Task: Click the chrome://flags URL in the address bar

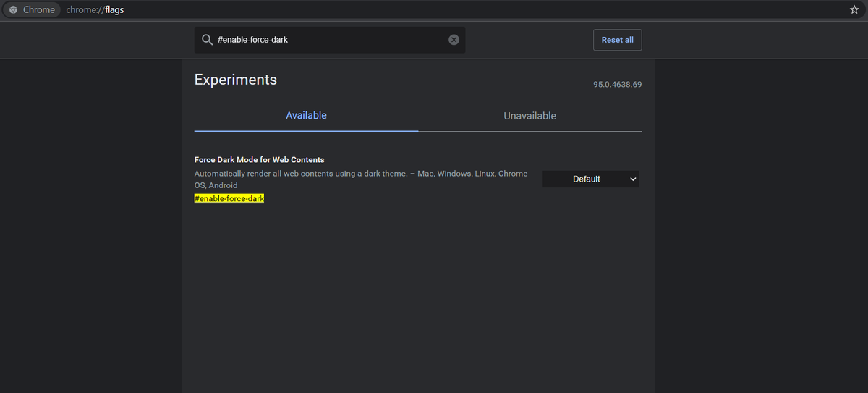Action: pyautogui.click(x=95, y=10)
